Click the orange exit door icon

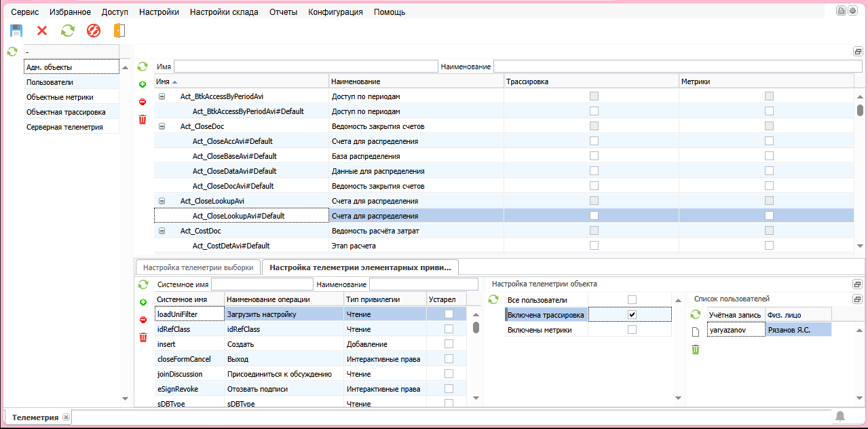[x=119, y=31]
